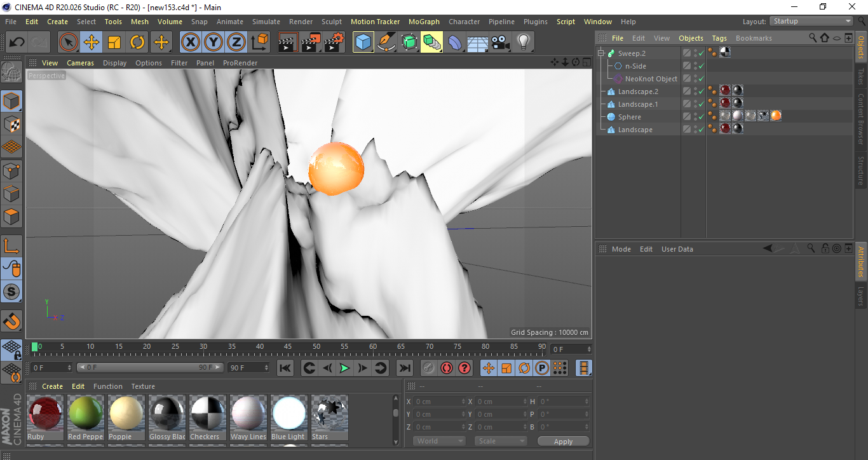
Task: Select the Blue Light material thumbnail
Action: pos(289,417)
